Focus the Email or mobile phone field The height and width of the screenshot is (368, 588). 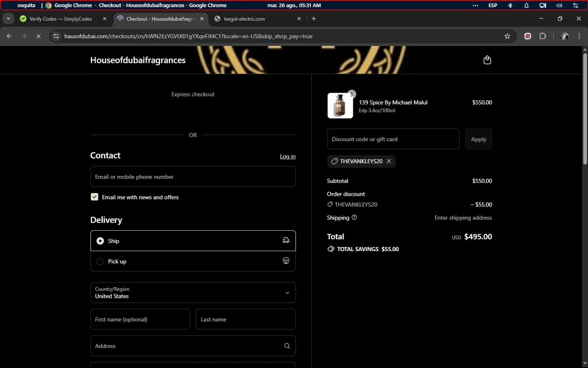pyautogui.click(x=193, y=177)
